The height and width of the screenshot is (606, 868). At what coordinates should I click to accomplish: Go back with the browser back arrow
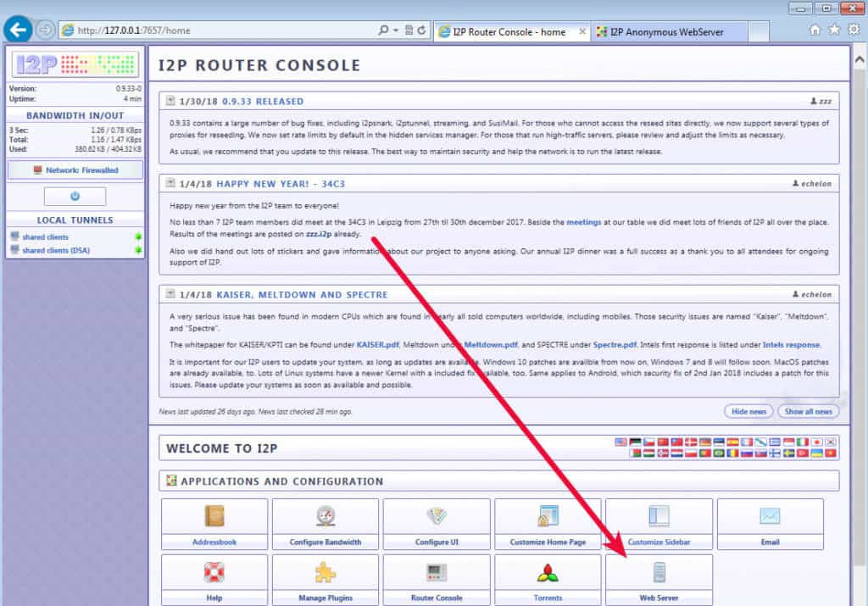(x=19, y=30)
